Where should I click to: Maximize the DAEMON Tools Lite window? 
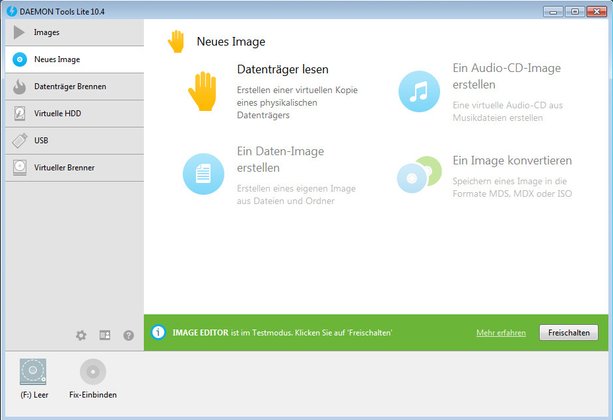pos(575,11)
